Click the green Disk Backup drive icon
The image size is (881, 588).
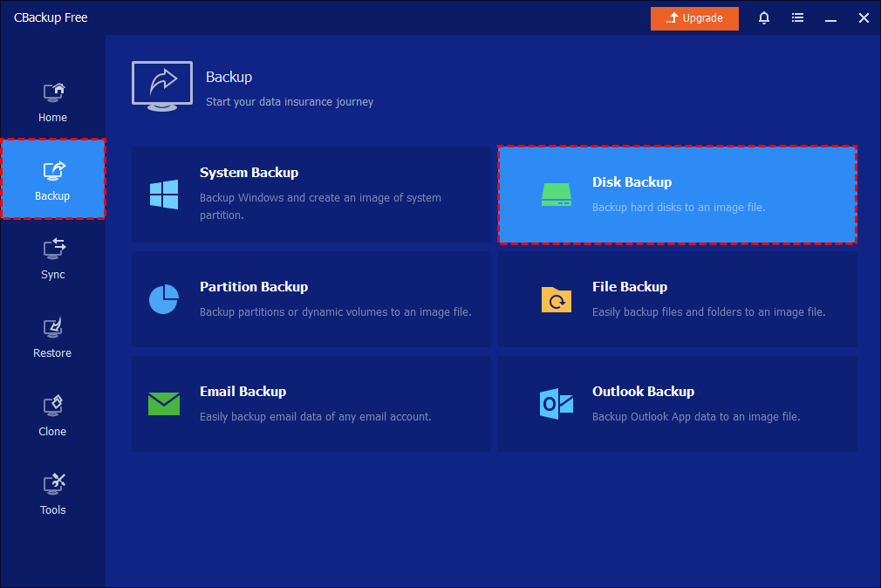pos(556,195)
